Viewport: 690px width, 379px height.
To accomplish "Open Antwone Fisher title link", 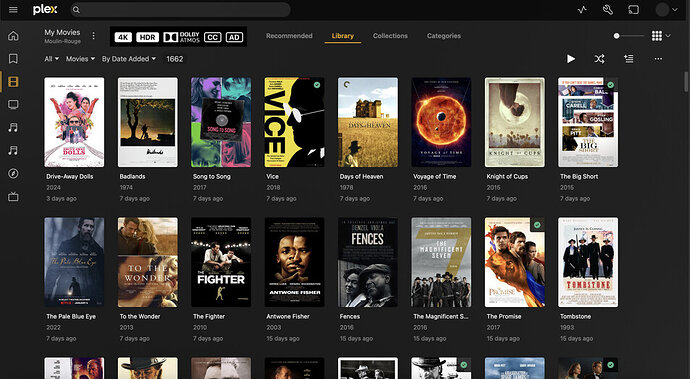I will coord(288,316).
